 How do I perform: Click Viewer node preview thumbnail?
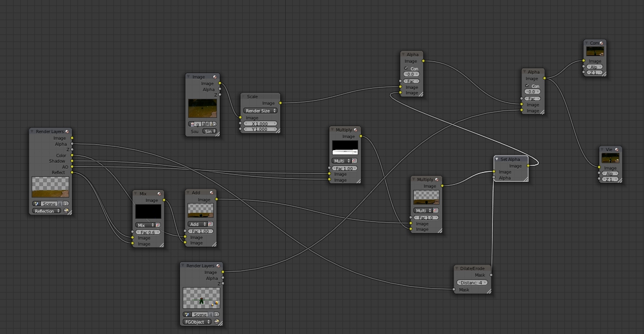coord(610,159)
